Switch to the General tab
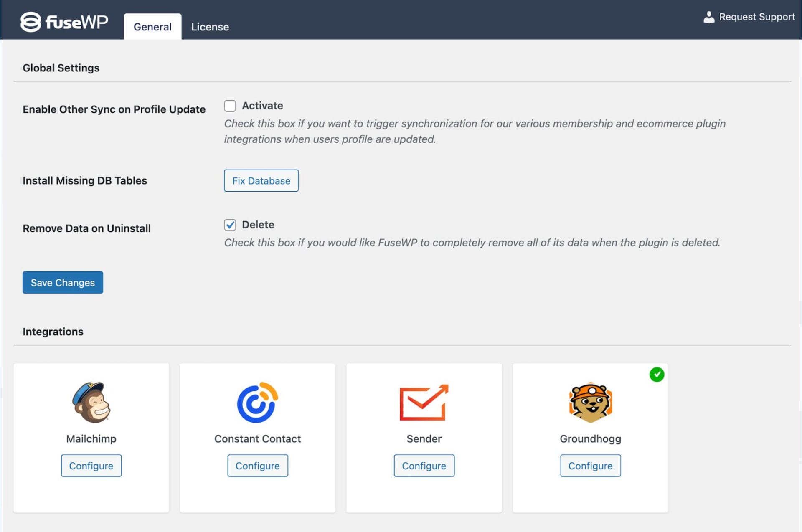 pos(152,27)
